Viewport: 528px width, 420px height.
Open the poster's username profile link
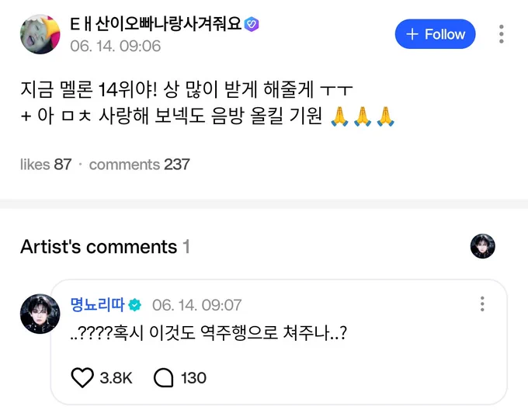coord(156,24)
